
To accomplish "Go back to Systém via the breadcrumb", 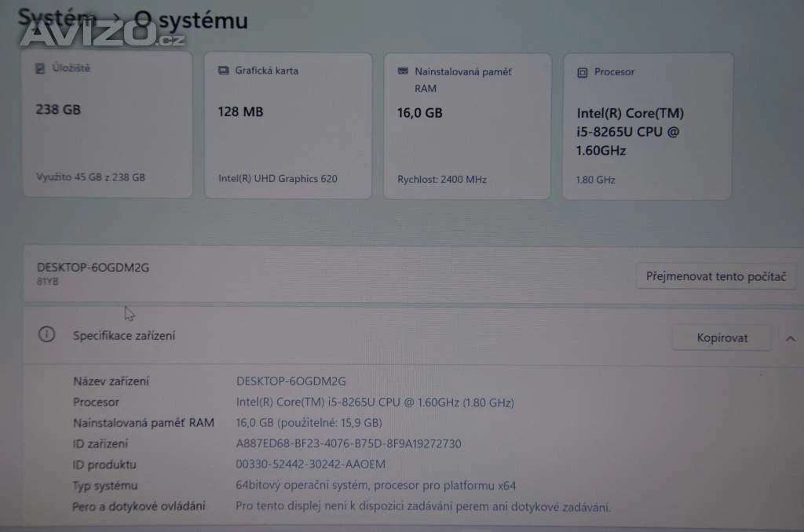I will click(x=57, y=17).
